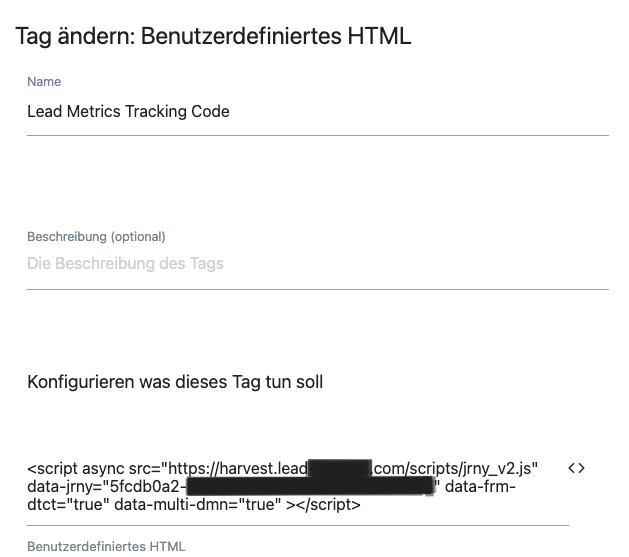Click the redacted data-jrny ID block
629x557 pixels.
tap(310, 486)
